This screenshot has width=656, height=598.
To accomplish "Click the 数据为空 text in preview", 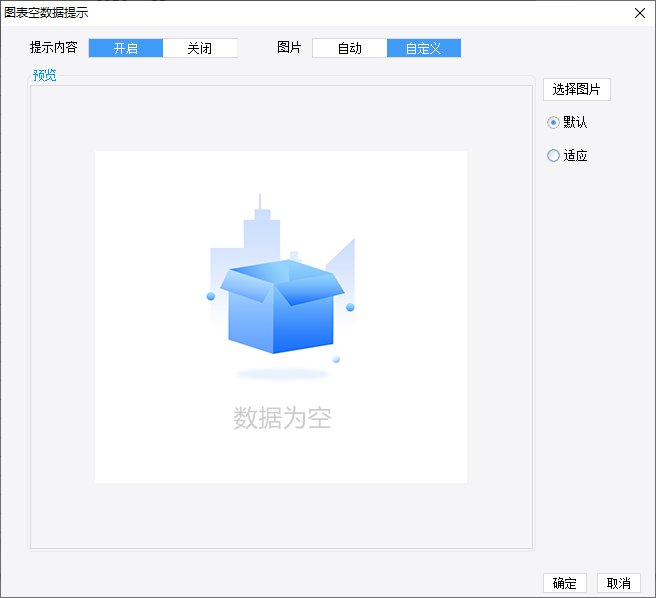I will coord(282,418).
